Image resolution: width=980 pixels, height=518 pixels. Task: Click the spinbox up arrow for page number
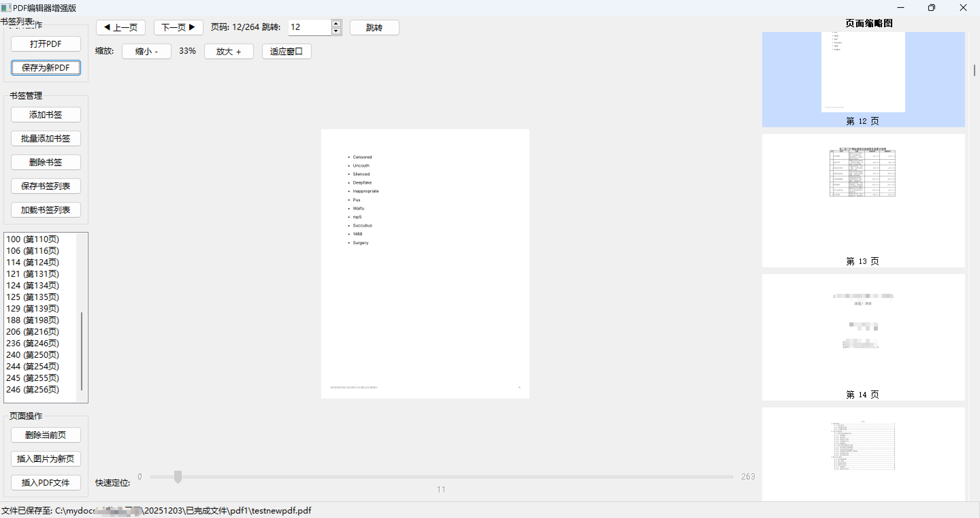[x=336, y=23]
